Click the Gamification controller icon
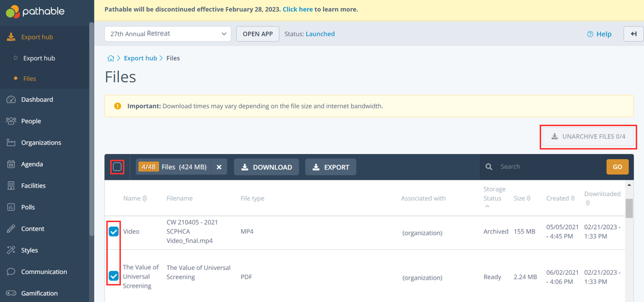 pos(11,293)
